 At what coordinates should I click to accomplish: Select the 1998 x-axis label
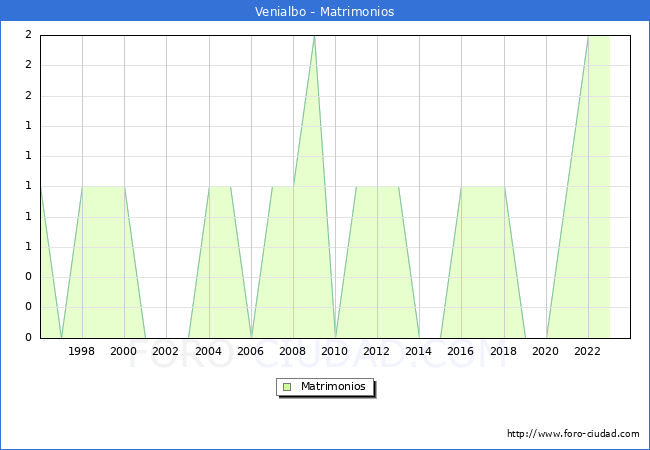point(82,351)
